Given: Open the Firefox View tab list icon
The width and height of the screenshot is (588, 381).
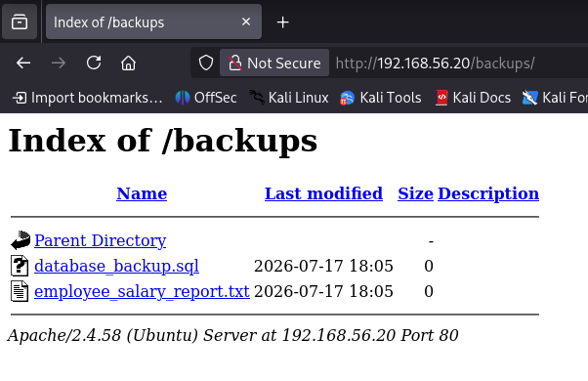Looking at the screenshot, I should [x=20, y=21].
